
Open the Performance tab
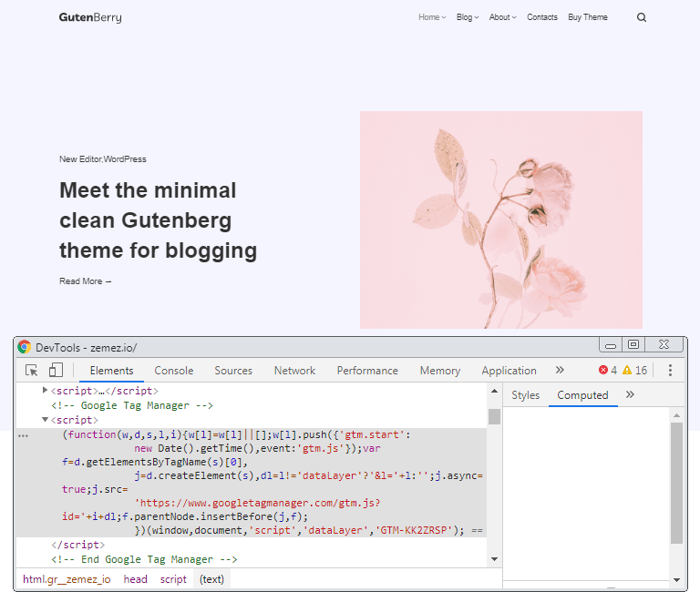[x=367, y=371]
